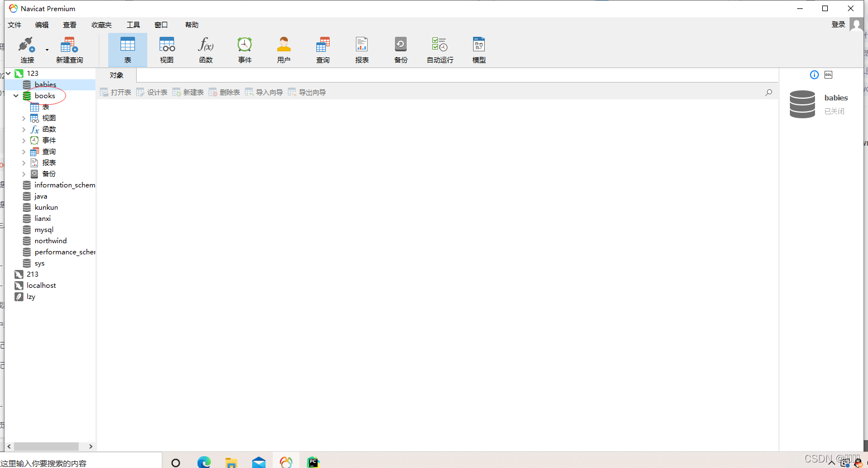Open the 工具 tools menu
Image resolution: width=868 pixels, height=468 pixels.
[133, 25]
